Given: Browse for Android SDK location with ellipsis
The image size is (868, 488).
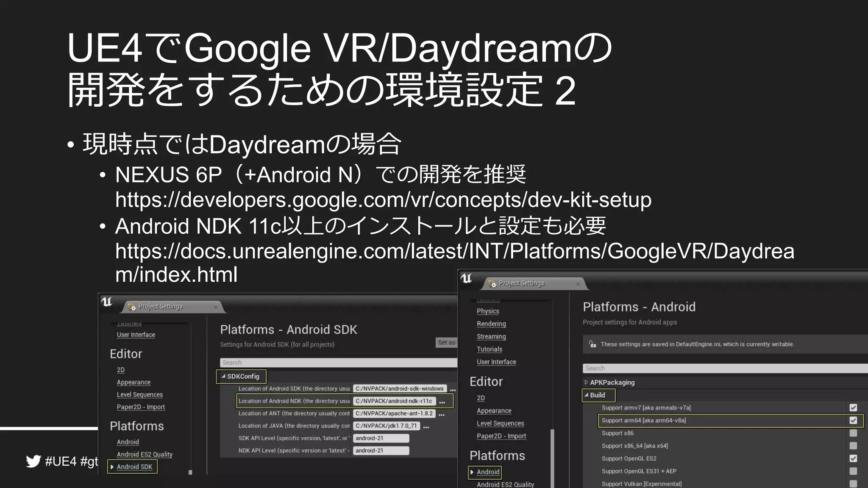Looking at the screenshot, I should (453, 389).
